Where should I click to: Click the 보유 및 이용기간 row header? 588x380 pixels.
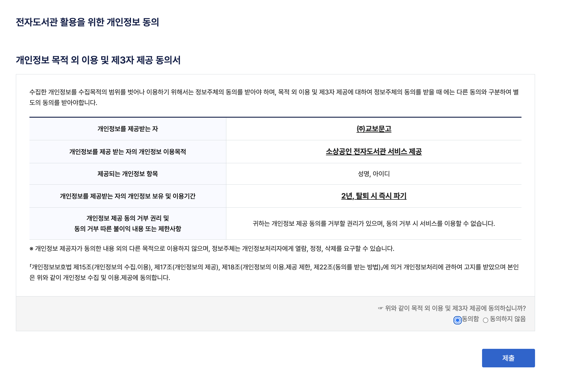coord(128,196)
